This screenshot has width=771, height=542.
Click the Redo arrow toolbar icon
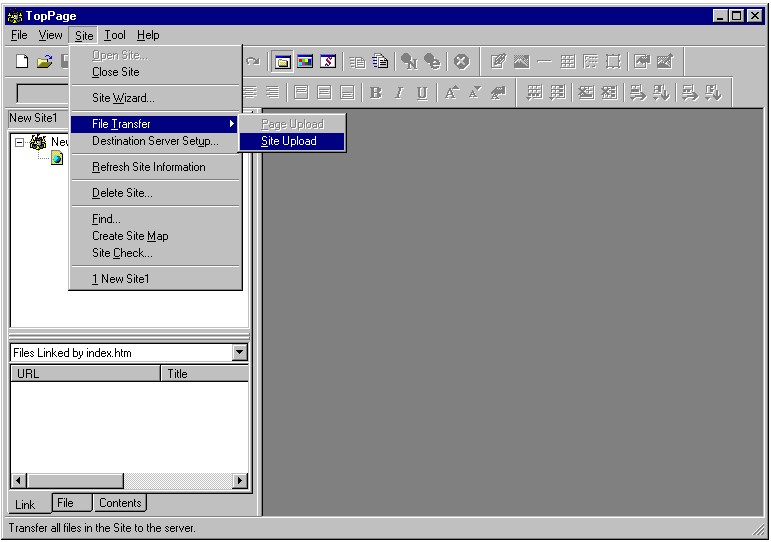point(253,61)
